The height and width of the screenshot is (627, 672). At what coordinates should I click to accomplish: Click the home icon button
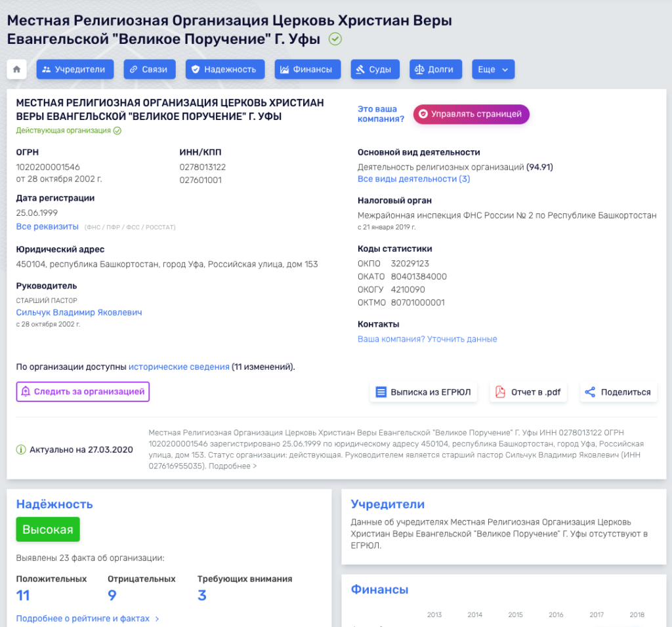pyautogui.click(x=16, y=70)
